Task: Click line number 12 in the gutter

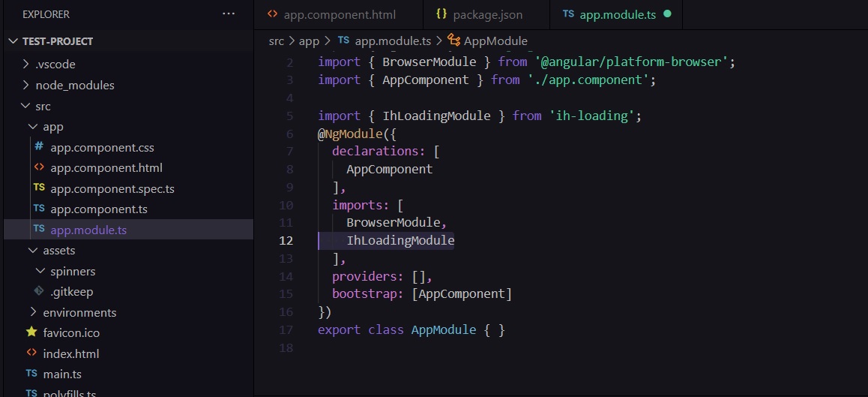Action: pyautogui.click(x=286, y=240)
